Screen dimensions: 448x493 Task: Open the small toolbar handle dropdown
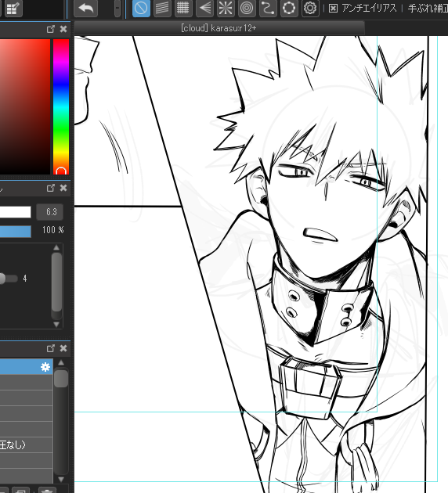117,8
